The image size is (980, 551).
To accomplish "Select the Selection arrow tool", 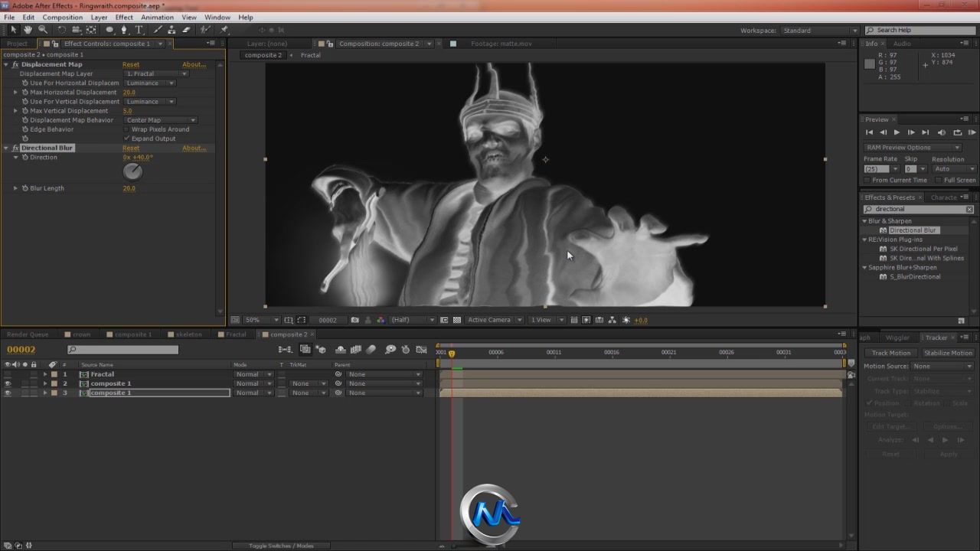I will [x=13, y=30].
